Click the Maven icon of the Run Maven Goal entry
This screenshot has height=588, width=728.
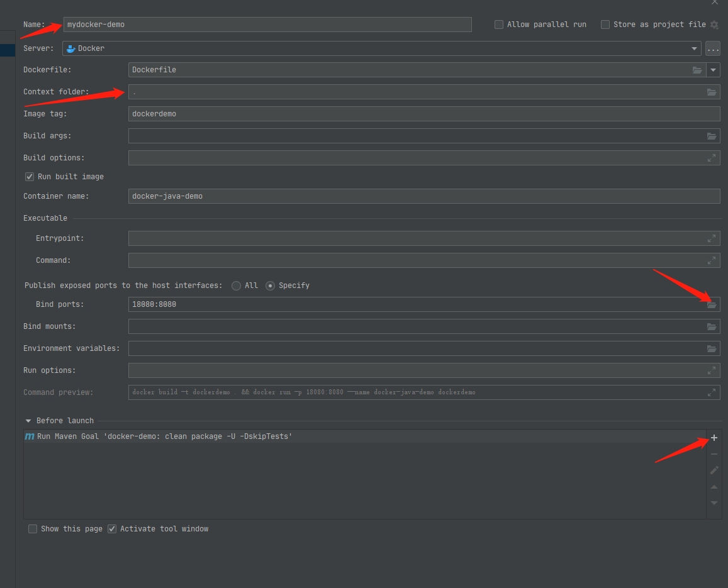(x=29, y=436)
